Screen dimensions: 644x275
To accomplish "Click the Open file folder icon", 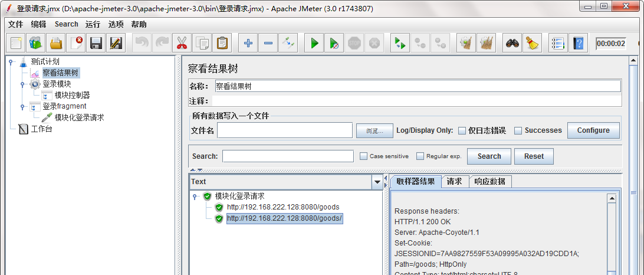I will 56,42.
